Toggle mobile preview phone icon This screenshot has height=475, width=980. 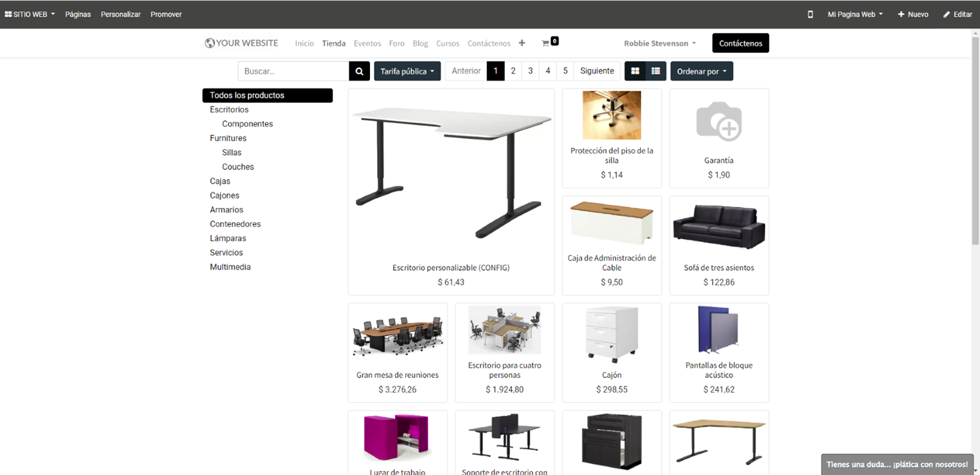coord(810,14)
